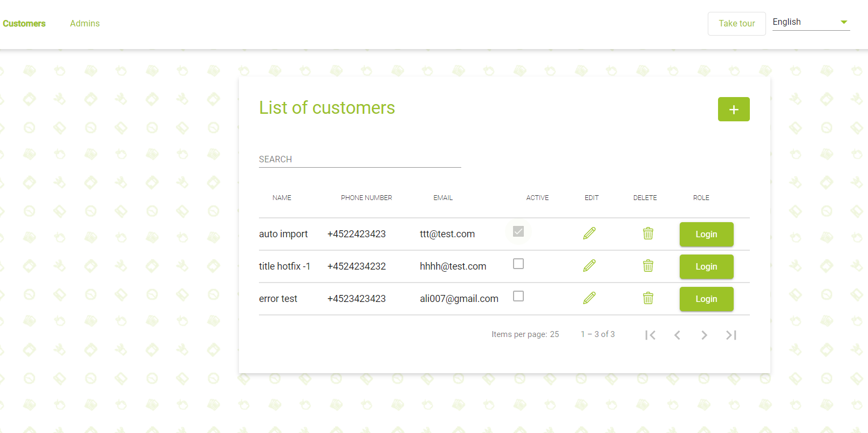868x433 pixels.
Task: Switch to the Customers tab
Action: (24, 24)
